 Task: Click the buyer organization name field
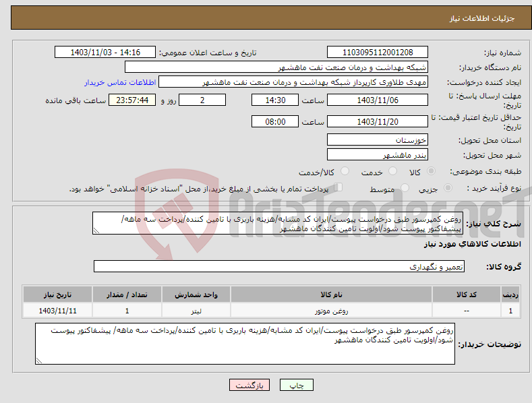click(x=276, y=67)
